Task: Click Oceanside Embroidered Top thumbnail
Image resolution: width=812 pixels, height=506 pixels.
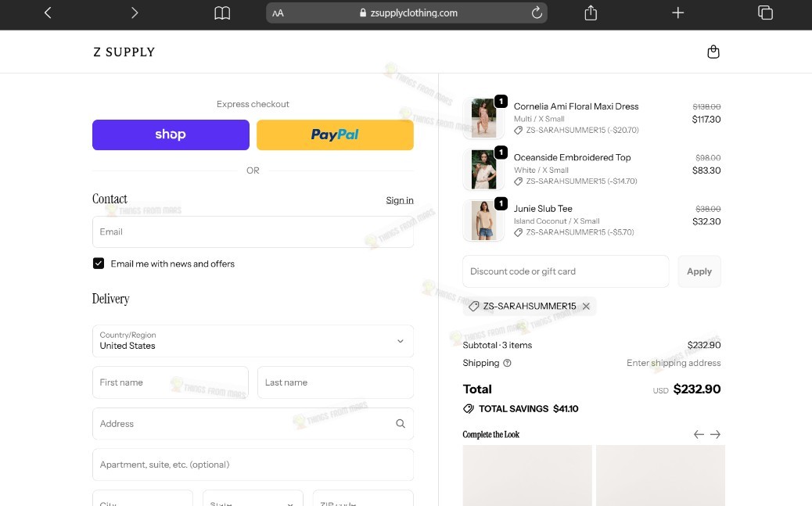Action: [483, 170]
